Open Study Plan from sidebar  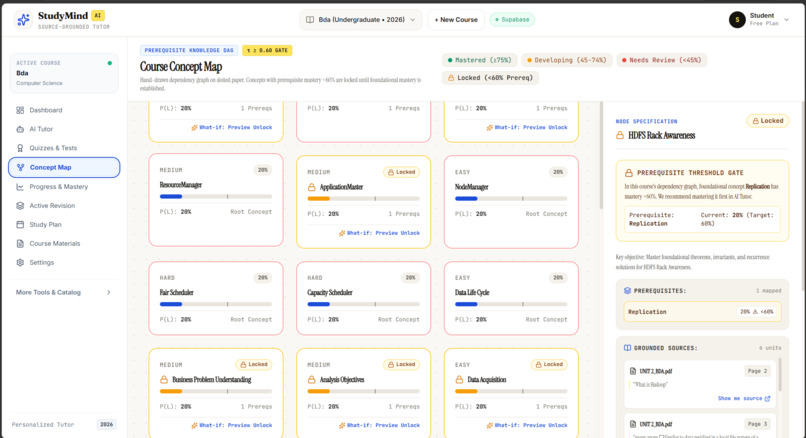point(64,225)
